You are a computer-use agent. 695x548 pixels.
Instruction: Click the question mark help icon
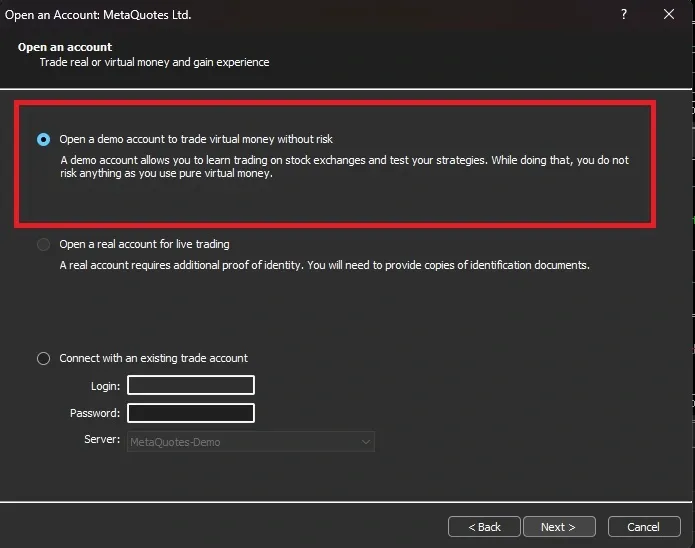[x=624, y=15]
